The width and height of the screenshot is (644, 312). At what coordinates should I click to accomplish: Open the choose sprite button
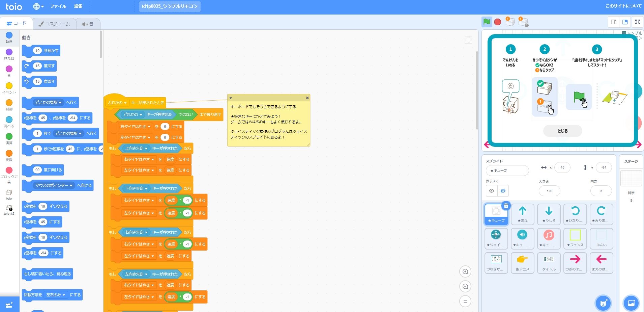pos(603,303)
